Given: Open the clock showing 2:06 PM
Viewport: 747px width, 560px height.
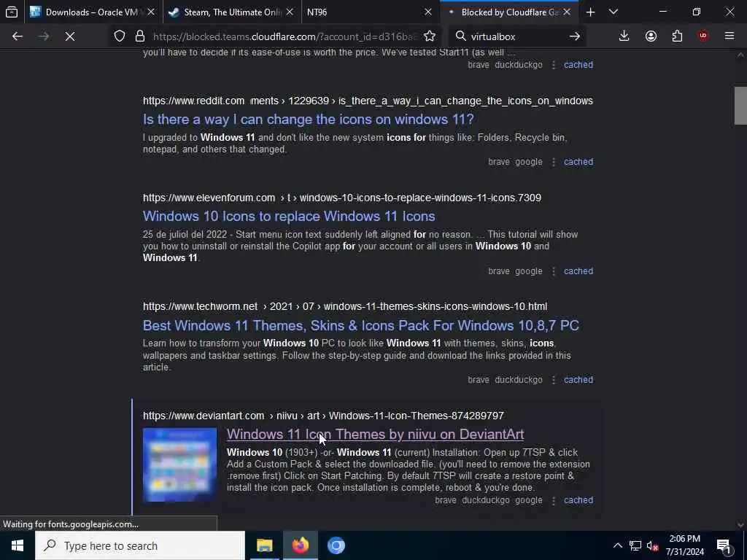Looking at the screenshot, I should tap(684, 545).
